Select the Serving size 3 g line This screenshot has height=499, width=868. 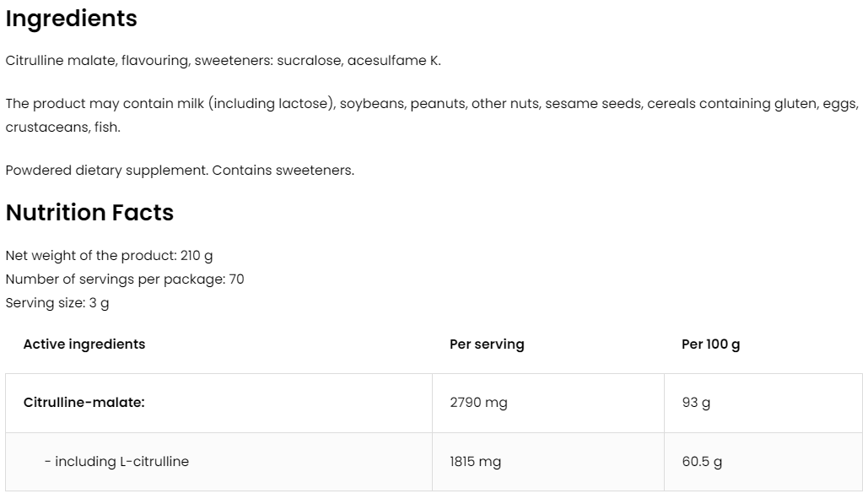coord(57,303)
